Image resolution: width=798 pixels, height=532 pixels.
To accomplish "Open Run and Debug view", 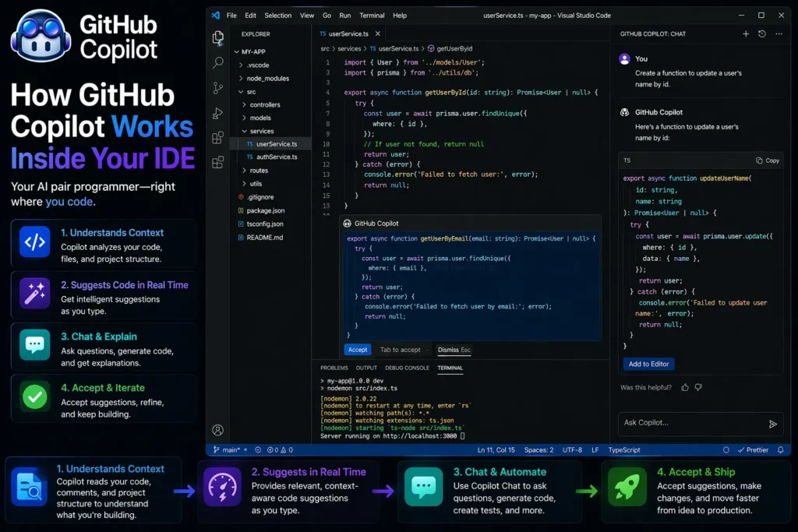I will pyautogui.click(x=218, y=113).
